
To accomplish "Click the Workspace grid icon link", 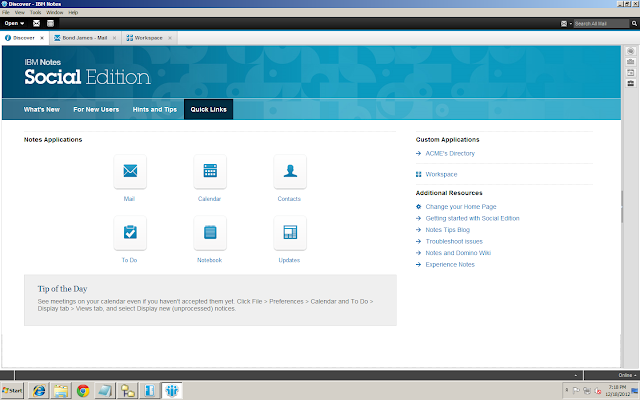I will click(x=418, y=174).
